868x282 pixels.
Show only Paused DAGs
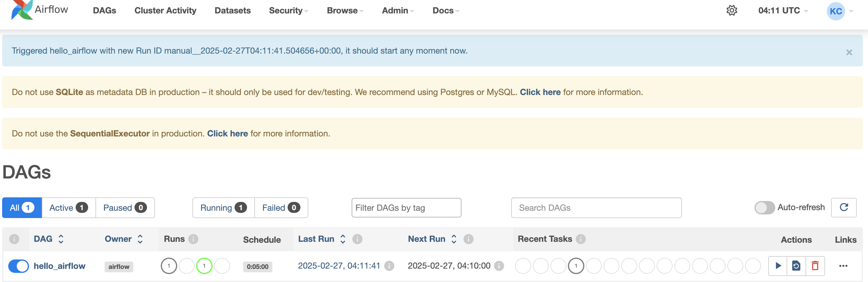(125, 208)
